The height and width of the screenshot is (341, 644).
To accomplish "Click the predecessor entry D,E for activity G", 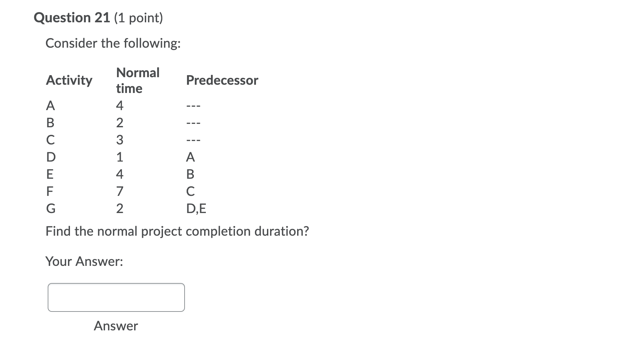I will [x=196, y=209].
